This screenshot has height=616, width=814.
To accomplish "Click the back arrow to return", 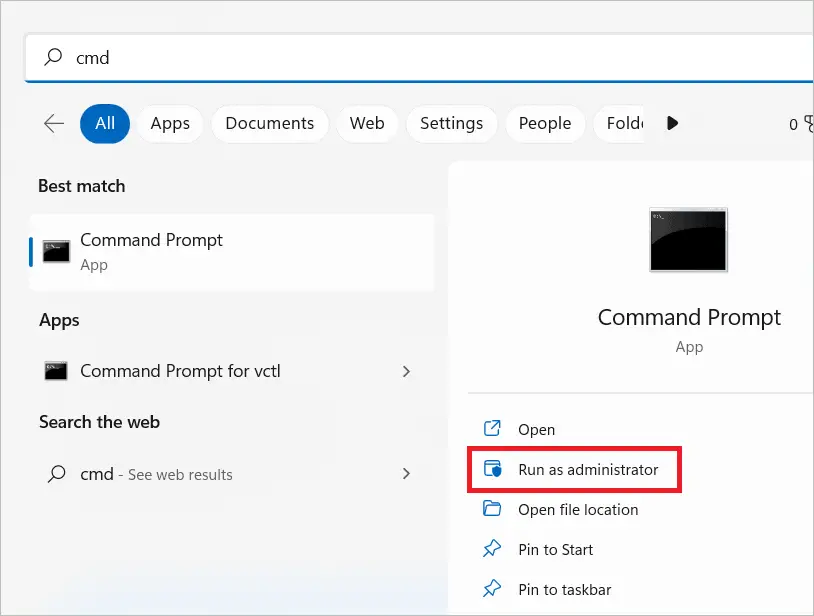I will click(x=53, y=124).
